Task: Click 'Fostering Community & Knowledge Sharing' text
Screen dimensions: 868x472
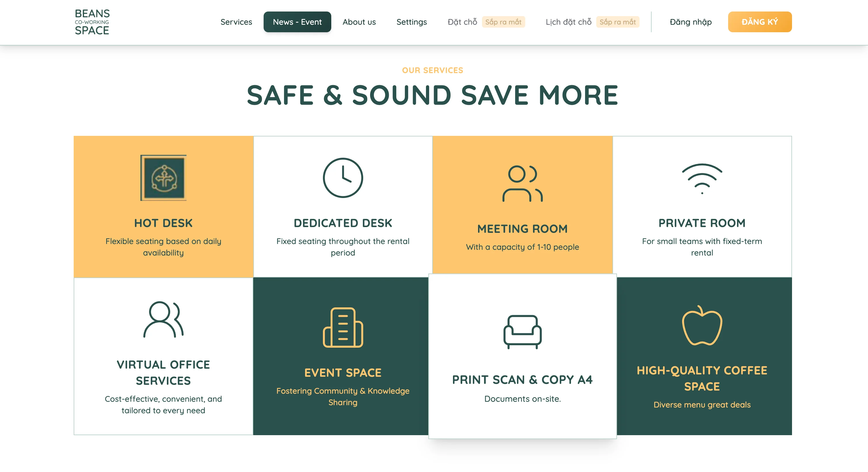Action: pyautogui.click(x=343, y=397)
